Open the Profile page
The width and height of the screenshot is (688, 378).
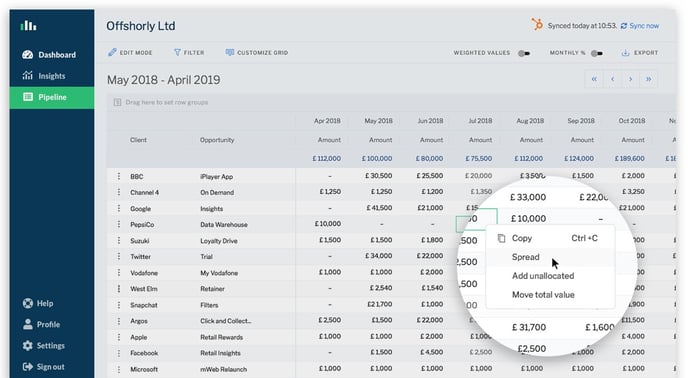(42, 324)
